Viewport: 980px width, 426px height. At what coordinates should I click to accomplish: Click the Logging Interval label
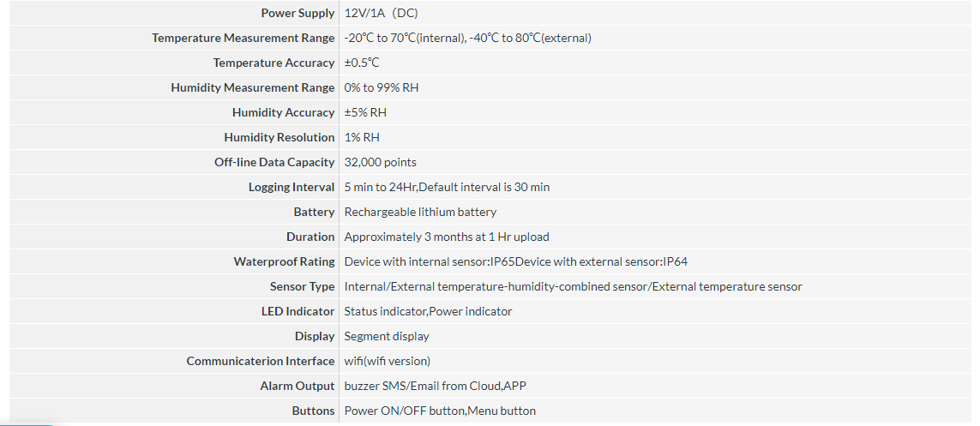[x=292, y=188]
